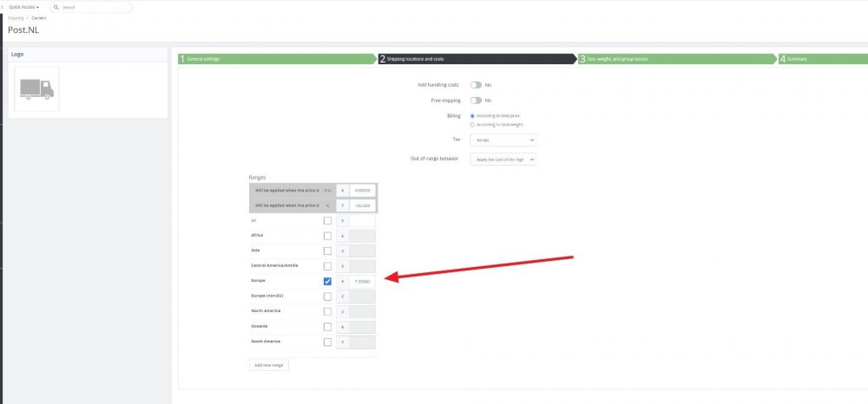This screenshot has height=404, width=868.
Task: Go to step 3 Size, weight, and group access
Action: pyautogui.click(x=678, y=59)
